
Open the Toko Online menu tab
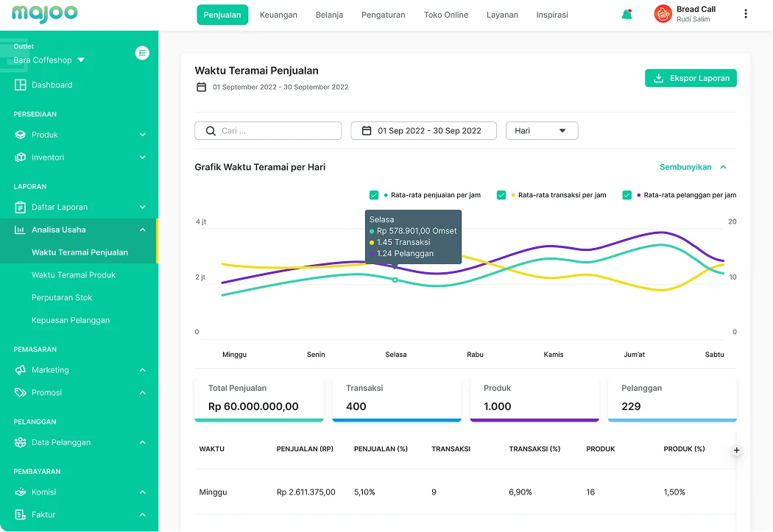(x=445, y=15)
